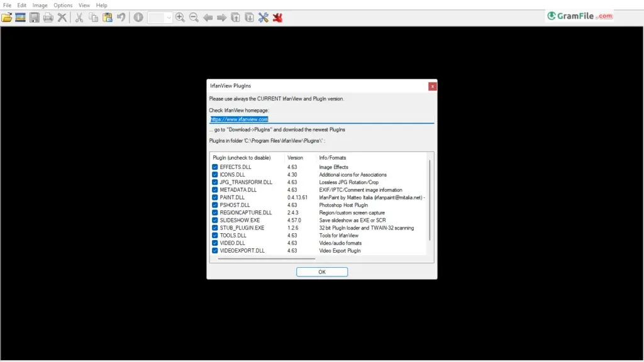Open the Properties/Settings tools icon

click(x=264, y=17)
